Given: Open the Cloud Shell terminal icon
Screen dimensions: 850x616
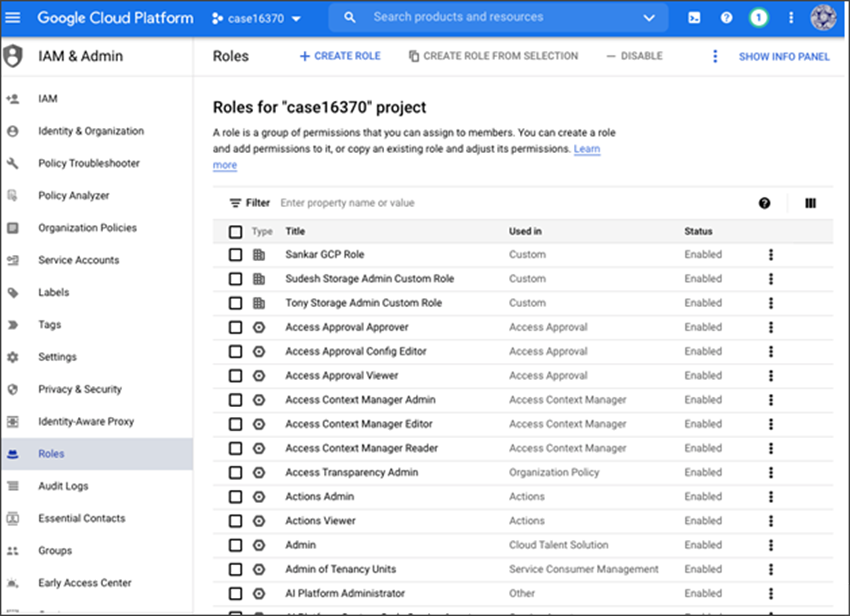Looking at the screenshot, I should tap(693, 17).
